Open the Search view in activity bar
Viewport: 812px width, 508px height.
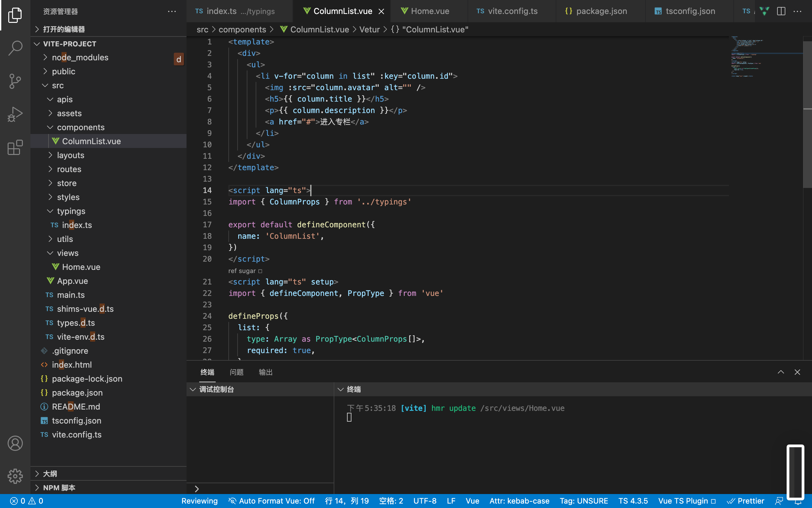click(x=15, y=48)
